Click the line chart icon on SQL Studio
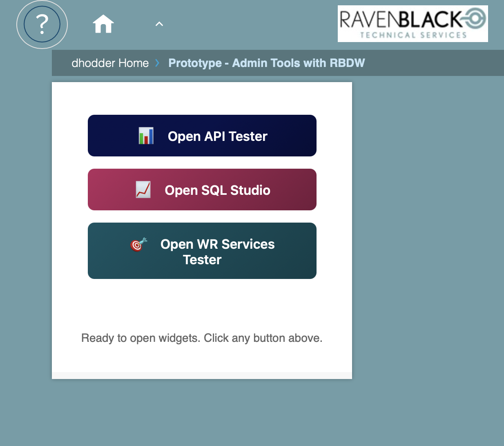504x446 pixels. pos(143,190)
